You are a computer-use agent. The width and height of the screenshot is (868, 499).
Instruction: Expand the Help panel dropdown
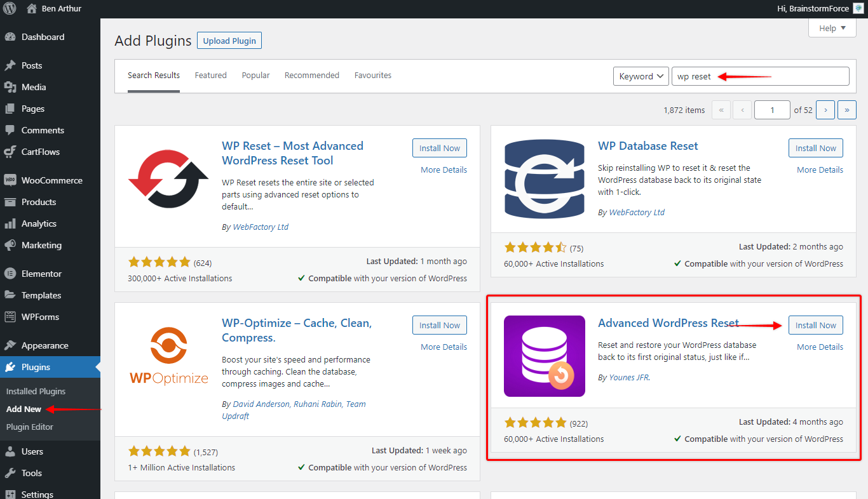tap(832, 28)
